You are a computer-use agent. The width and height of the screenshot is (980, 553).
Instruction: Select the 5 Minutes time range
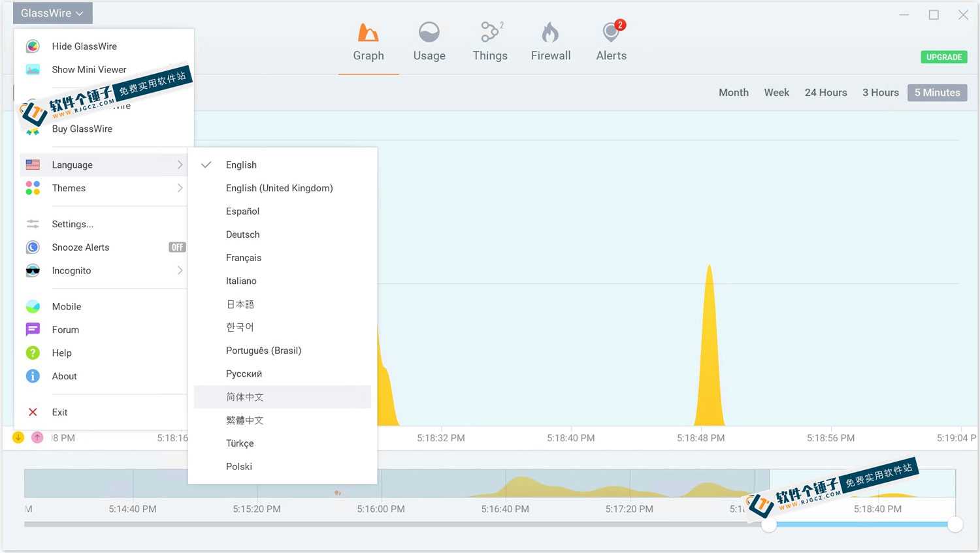pyautogui.click(x=938, y=93)
